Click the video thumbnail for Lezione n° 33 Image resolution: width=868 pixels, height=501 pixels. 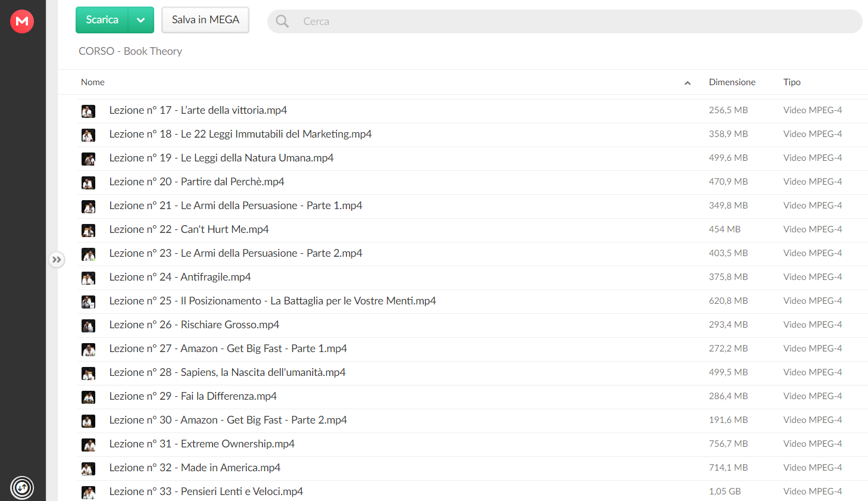click(88, 492)
